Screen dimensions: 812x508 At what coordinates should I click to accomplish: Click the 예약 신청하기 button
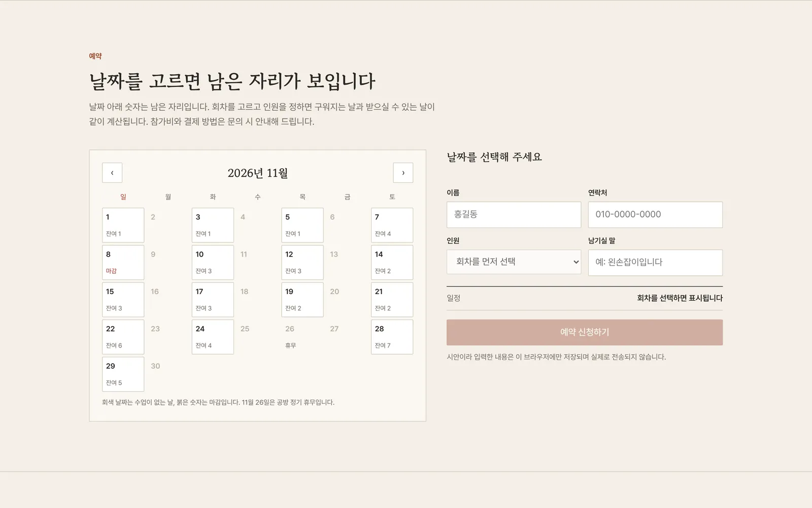click(585, 332)
